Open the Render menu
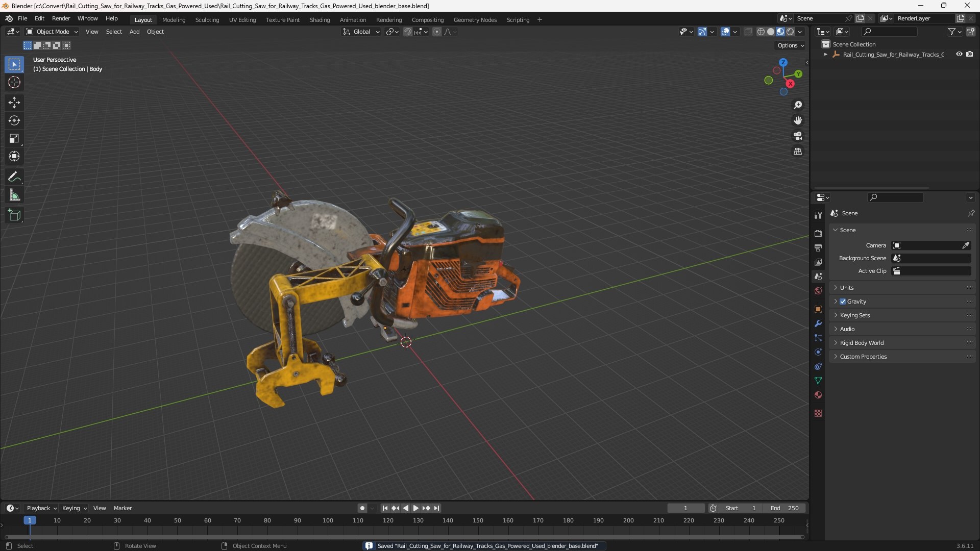Image resolution: width=980 pixels, height=551 pixels. click(x=61, y=18)
